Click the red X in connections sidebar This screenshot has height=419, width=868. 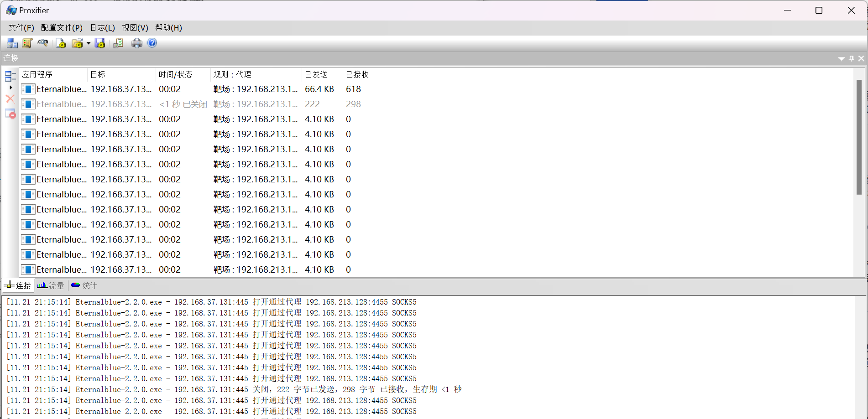[x=10, y=99]
